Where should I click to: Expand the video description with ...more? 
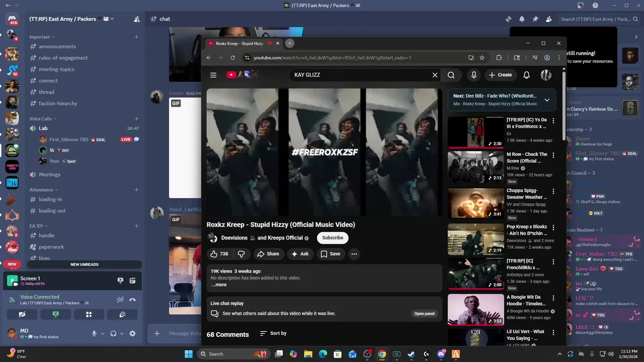[219, 285]
